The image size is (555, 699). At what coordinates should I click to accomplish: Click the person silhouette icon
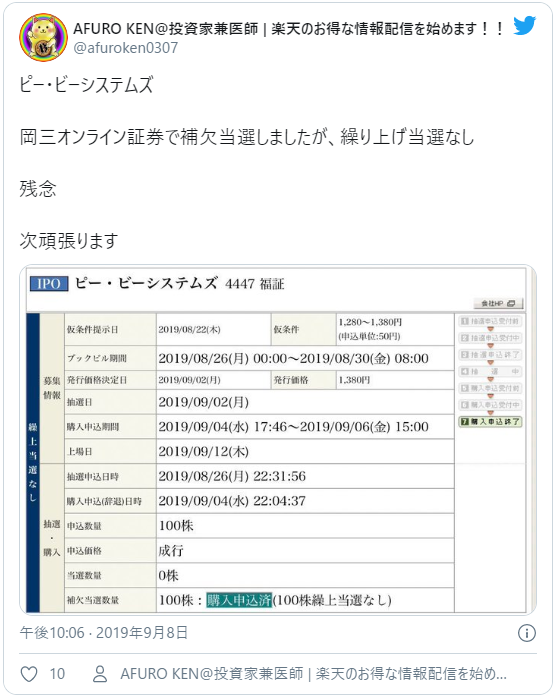point(100,674)
